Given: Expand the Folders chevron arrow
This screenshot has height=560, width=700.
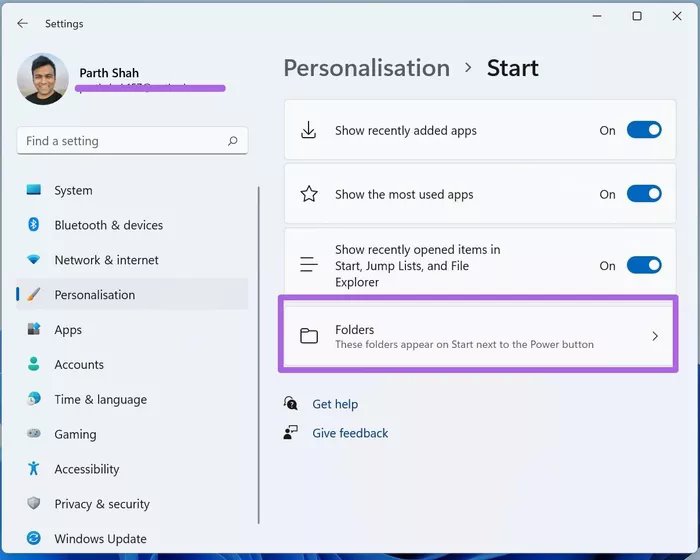Looking at the screenshot, I should 655,336.
